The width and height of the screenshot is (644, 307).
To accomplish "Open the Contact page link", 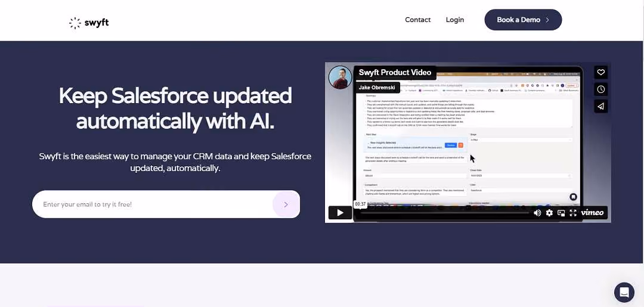I will tap(417, 20).
